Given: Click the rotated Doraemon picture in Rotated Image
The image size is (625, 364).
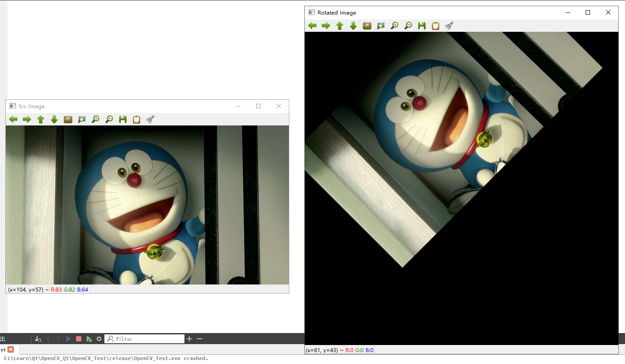Looking at the screenshot, I should (x=461, y=188).
